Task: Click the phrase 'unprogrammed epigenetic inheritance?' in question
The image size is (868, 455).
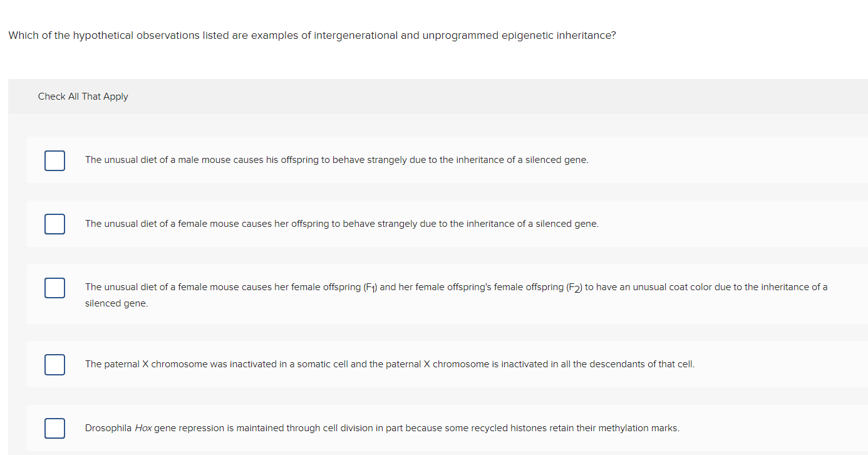Action: pos(519,36)
